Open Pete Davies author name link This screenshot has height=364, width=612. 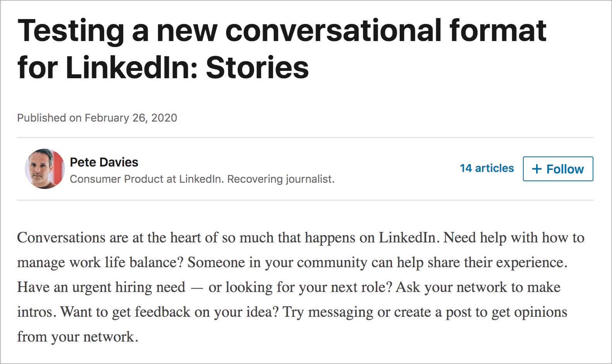click(104, 162)
